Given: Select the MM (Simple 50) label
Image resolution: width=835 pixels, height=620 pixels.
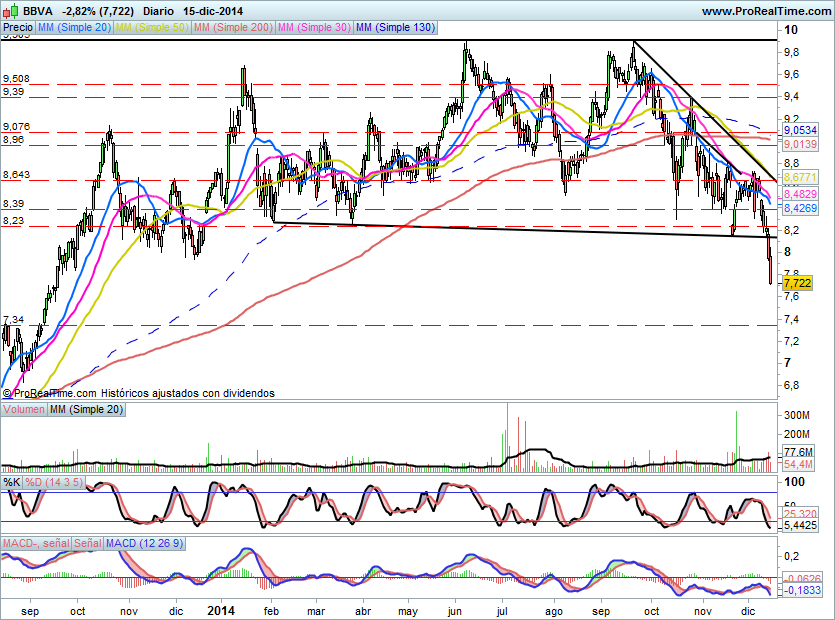Looking at the screenshot, I should coord(152,27).
